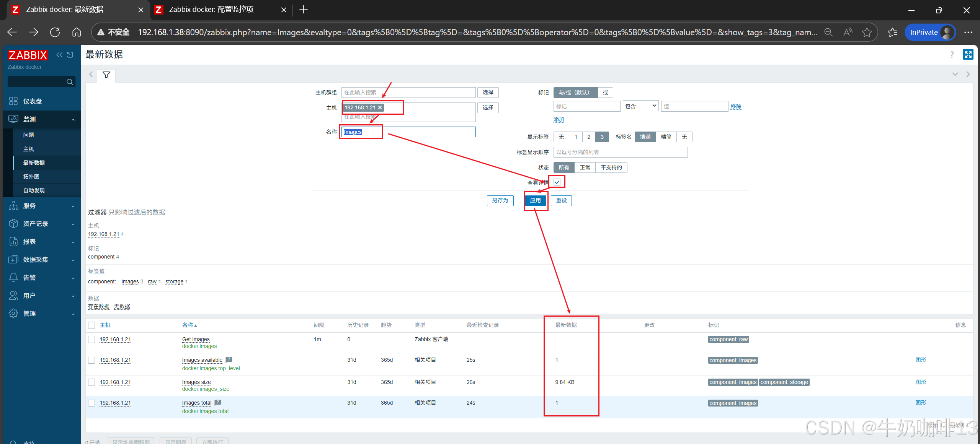Add this page to browser favorites star
The image size is (980, 444).
[x=867, y=33]
